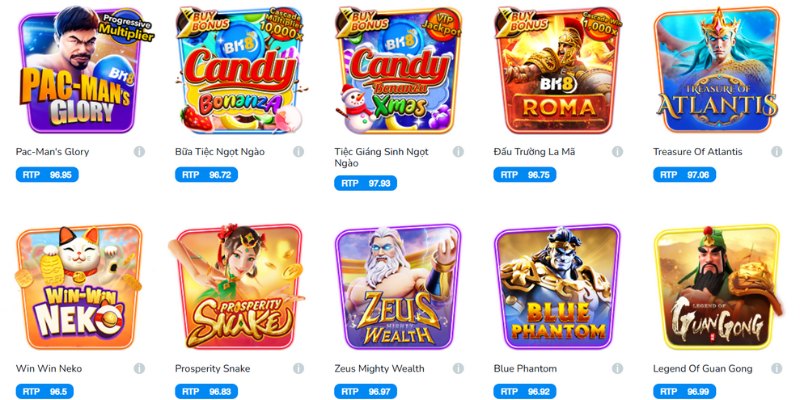The width and height of the screenshot is (800, 400).
Task: Open the Candy Bonanza Xmas game tile
Action: point(398,71)
